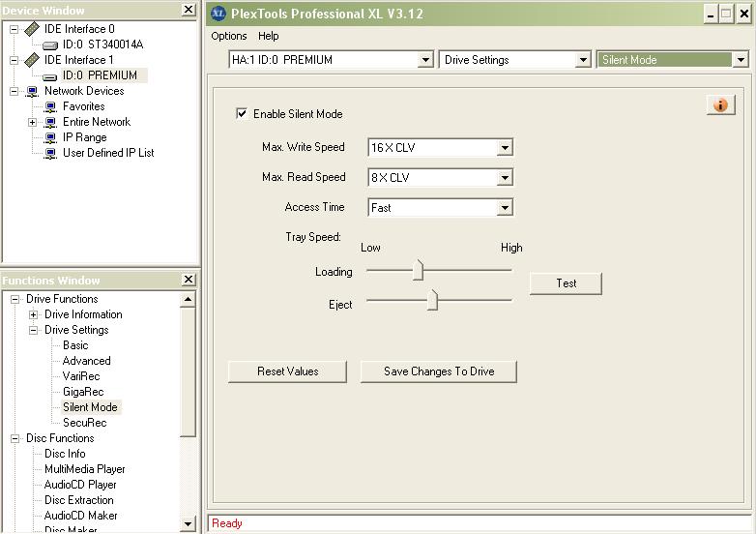The width and height of the screenshot is (756, 534).
Task: Collapse the Drive Functions node
Action: pyautogui.click(x=15, y=299)
